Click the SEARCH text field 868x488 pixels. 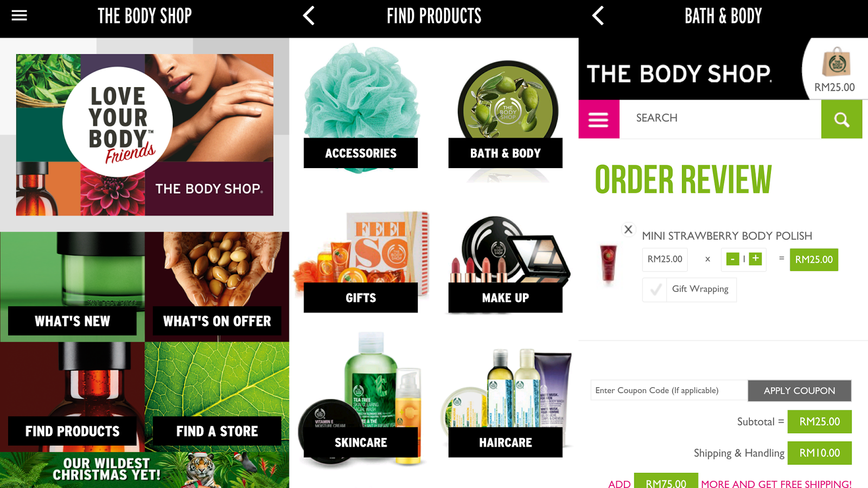coord(720,118)
